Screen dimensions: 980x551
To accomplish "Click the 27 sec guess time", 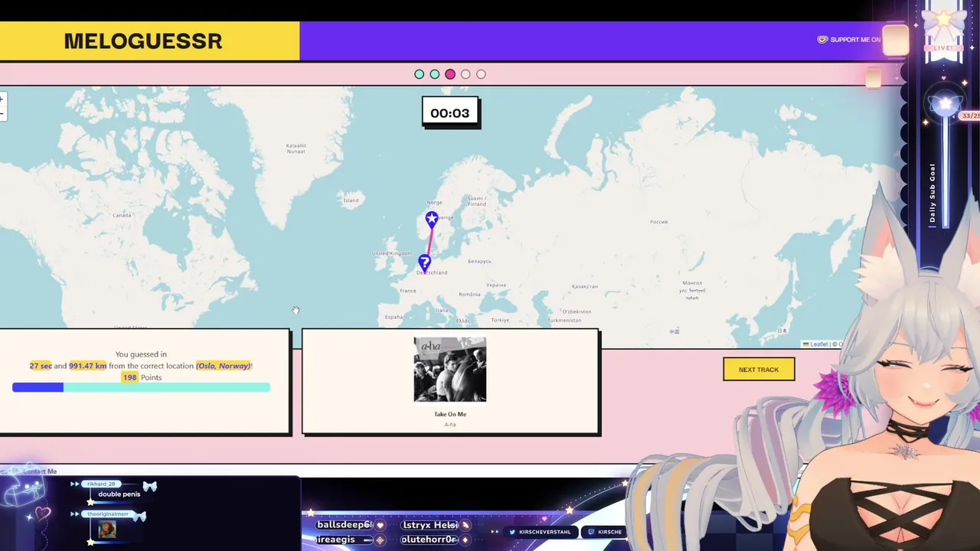I will [41, 366].
